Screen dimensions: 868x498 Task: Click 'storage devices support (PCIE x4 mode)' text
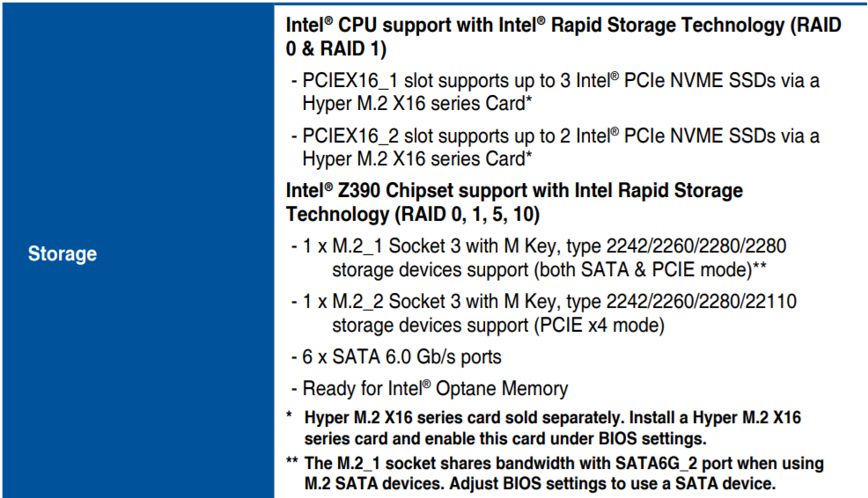coord(498,326)
